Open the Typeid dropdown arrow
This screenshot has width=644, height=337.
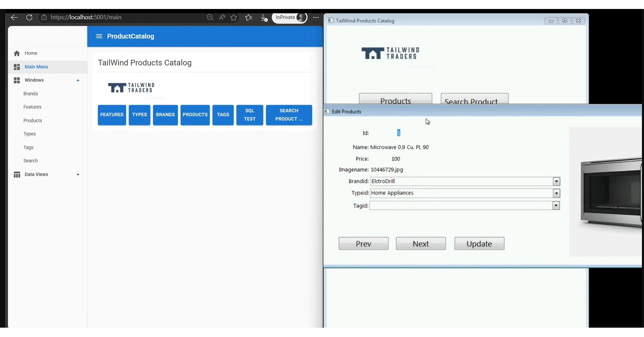[x=556, y=193]
